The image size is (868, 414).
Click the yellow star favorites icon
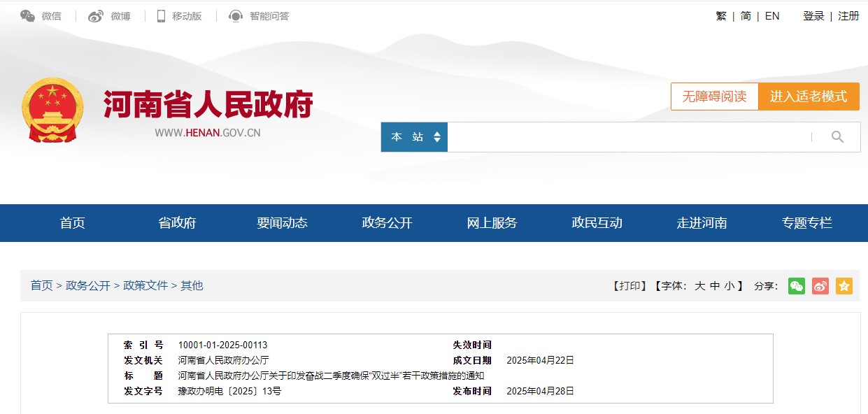844,286
